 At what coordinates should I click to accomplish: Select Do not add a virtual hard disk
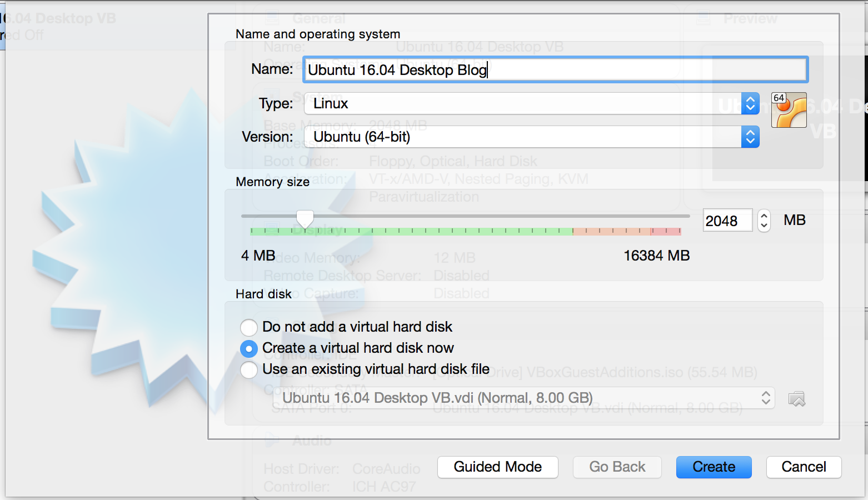click(249, 327)
